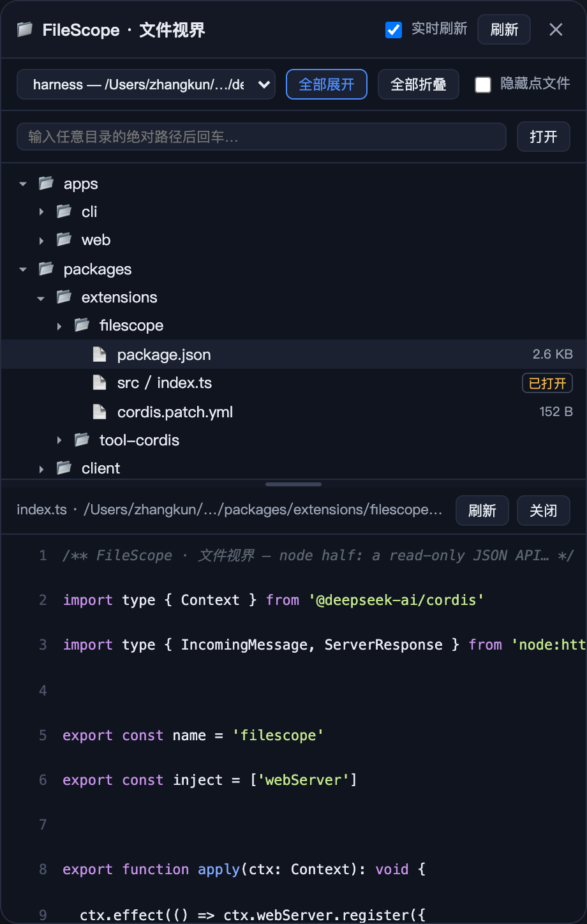The width and height of the screenshot is (587, 924).
Task: Click the extensions folder icon
Action: (x=64, y=297)
